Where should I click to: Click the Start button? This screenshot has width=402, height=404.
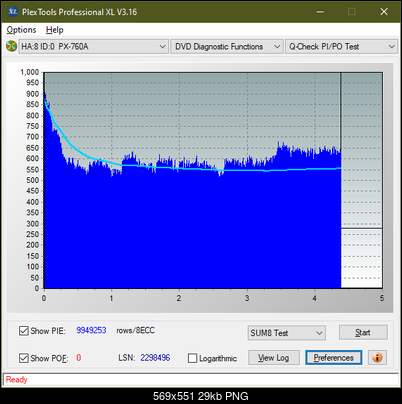[363, 333]
